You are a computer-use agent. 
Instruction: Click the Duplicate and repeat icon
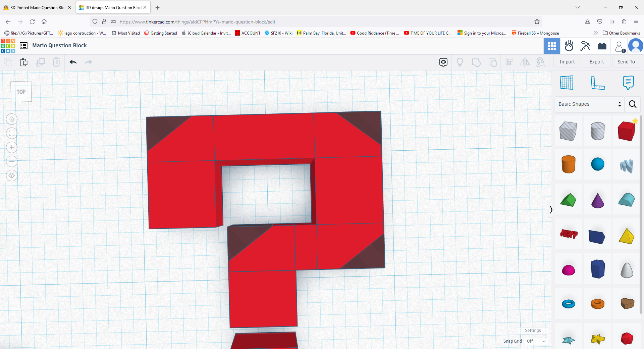click(40, 62)
